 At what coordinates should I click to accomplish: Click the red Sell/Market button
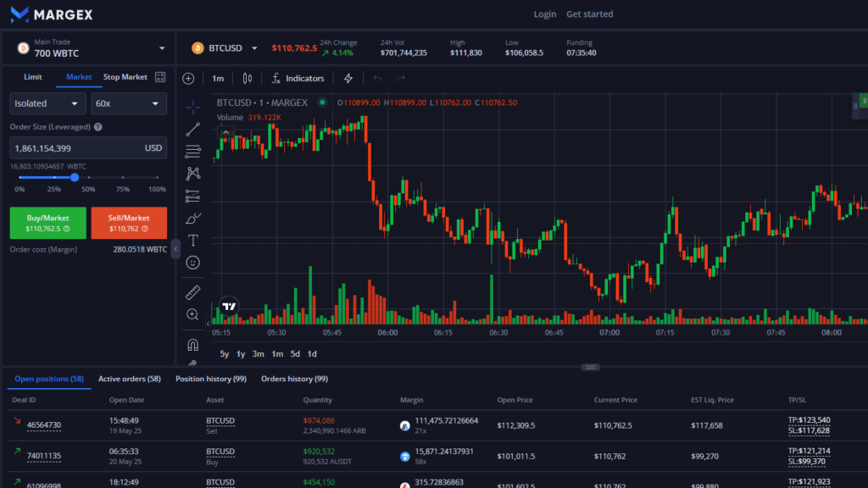pos(129,223)
